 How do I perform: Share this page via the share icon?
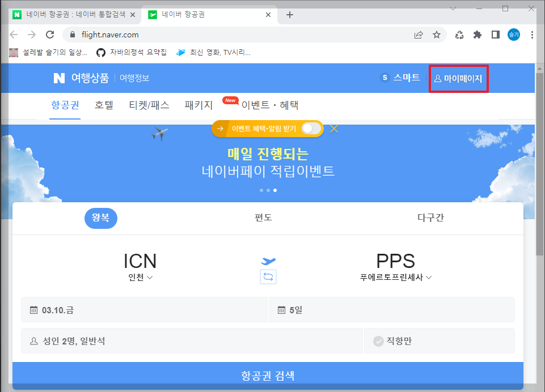[419, 35]
